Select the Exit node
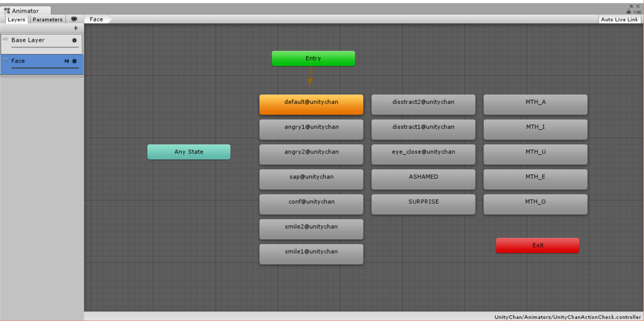Viewport: 644px width, 321px height. (x=538, y=245)
